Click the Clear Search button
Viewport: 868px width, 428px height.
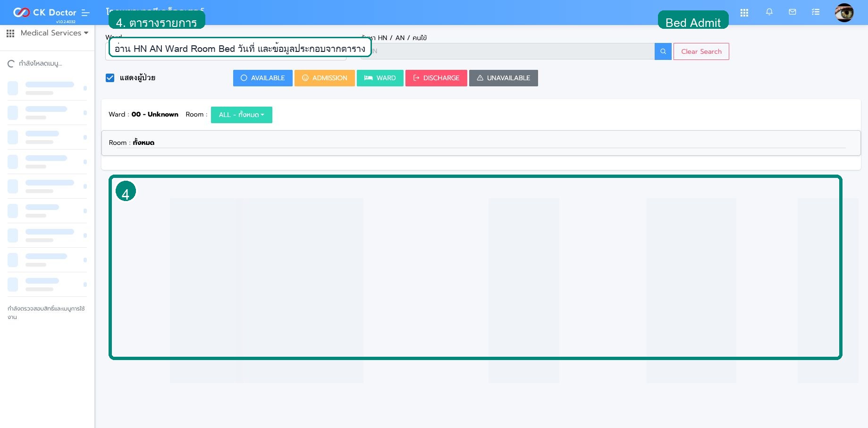coord(701,51)
